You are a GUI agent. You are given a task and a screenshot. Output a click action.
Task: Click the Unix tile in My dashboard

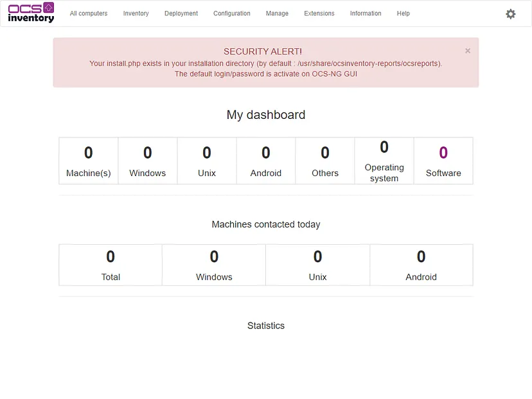click(207, 161)
